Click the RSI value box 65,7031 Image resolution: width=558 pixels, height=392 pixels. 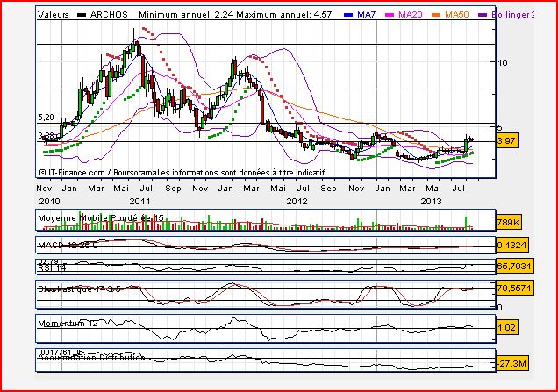[514, 266]
